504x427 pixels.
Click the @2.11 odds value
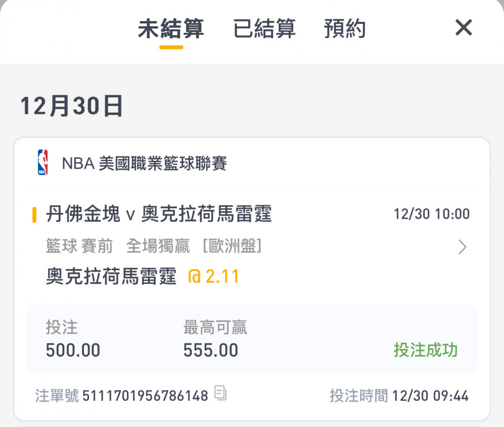click(x=213, y=277)
